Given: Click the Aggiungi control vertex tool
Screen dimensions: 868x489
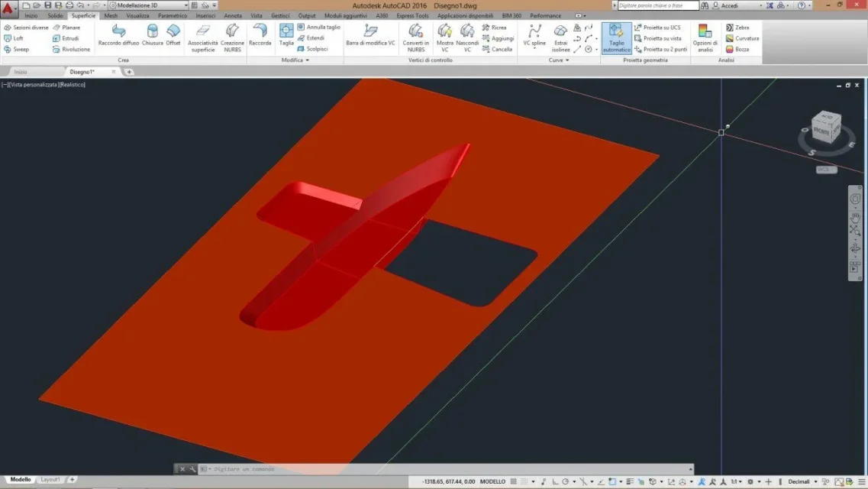Looking at the screenshot, I should [x=498, y=38].
